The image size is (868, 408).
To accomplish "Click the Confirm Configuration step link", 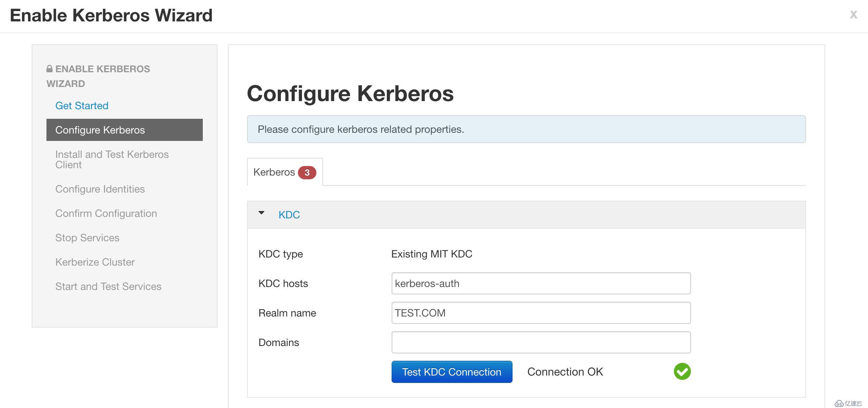I will (106, 212).
